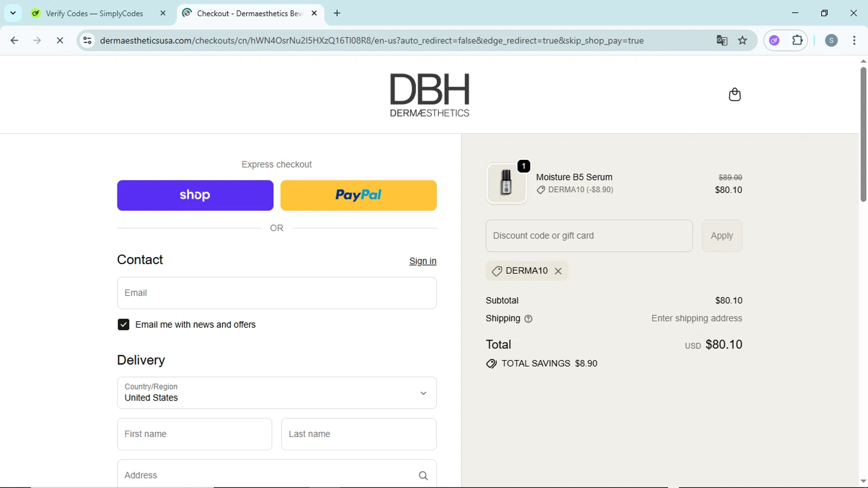Click the Enter shipping address text
This screenshot has width=868, height=488.
coord(697,318)
